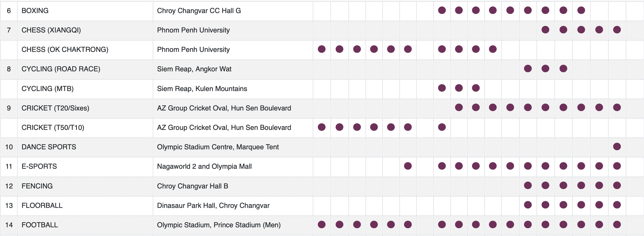The image size is (644, 236).
Task: Click the isolated leftmost E-Sports dot
Action: 408,166
